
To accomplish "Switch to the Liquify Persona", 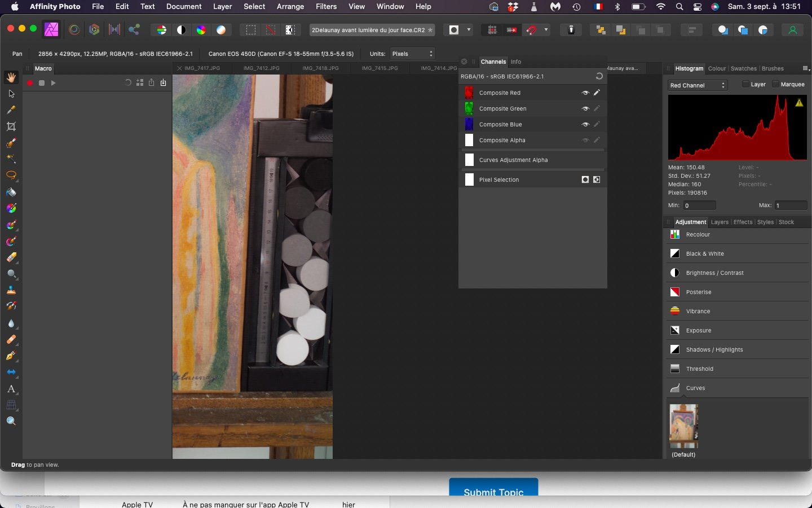I will pyautogui.click(x=74, y=30).
